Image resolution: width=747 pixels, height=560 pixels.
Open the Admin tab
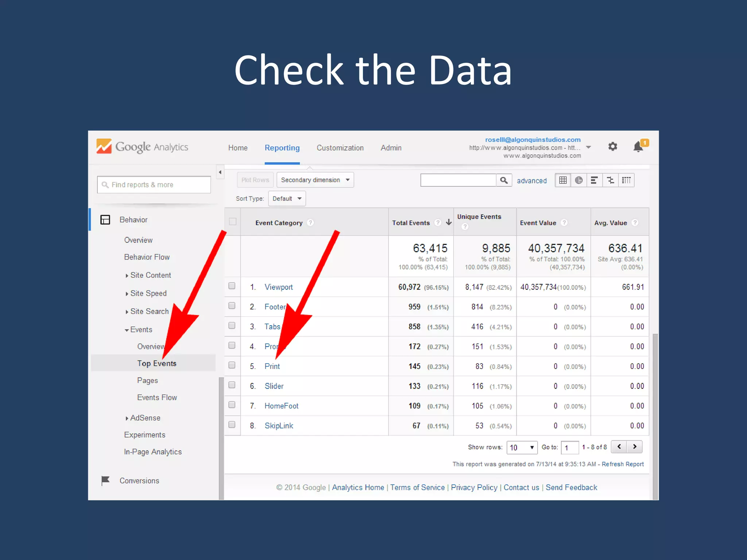[x=391, y=148]
